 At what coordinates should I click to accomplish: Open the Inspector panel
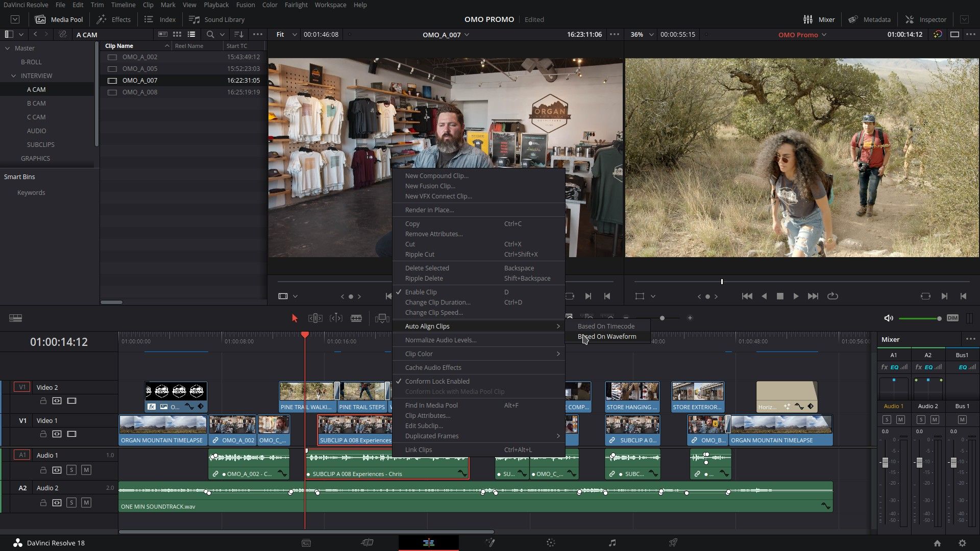pyautogui.click(x=925, y=19)
